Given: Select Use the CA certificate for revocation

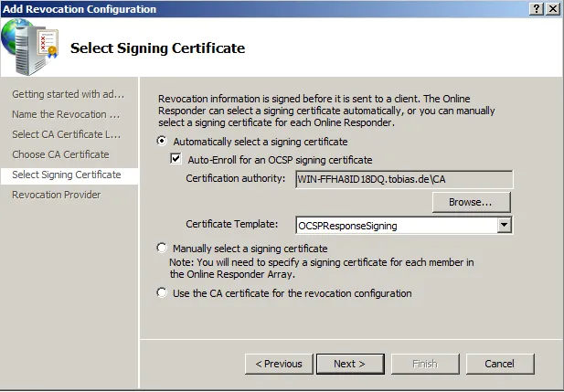Looking at the screenshot, I should [x=163, y=293].
